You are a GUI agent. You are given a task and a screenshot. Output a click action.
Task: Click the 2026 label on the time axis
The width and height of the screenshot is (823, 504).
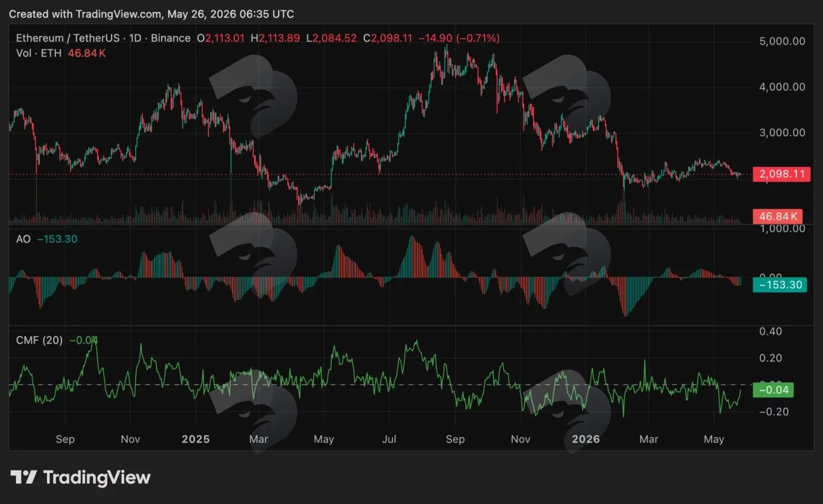[x=586, y=439]
